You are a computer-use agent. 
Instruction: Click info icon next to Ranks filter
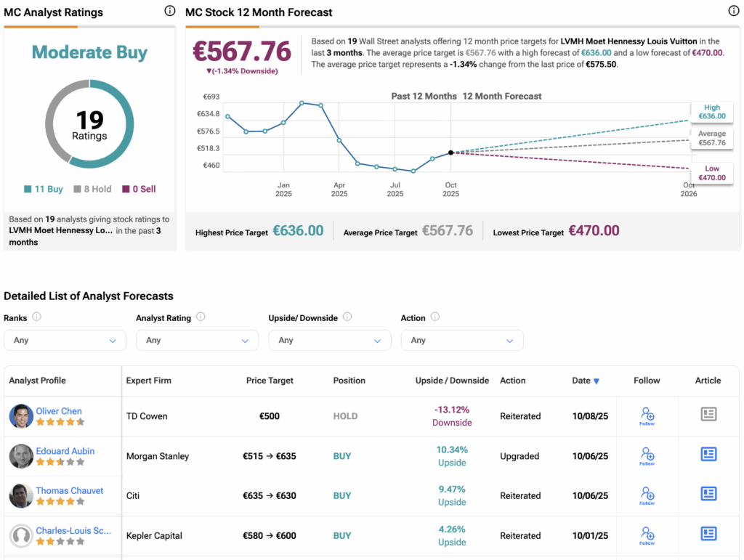36,317
